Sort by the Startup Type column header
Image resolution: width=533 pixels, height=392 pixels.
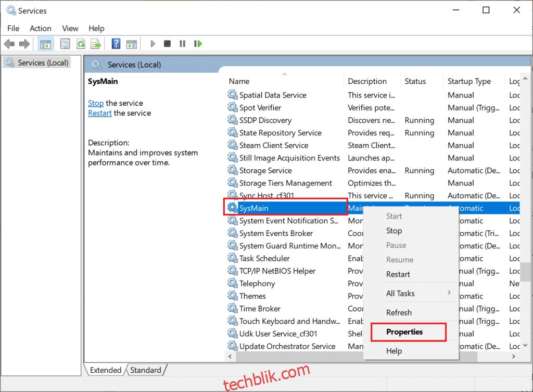474,81
